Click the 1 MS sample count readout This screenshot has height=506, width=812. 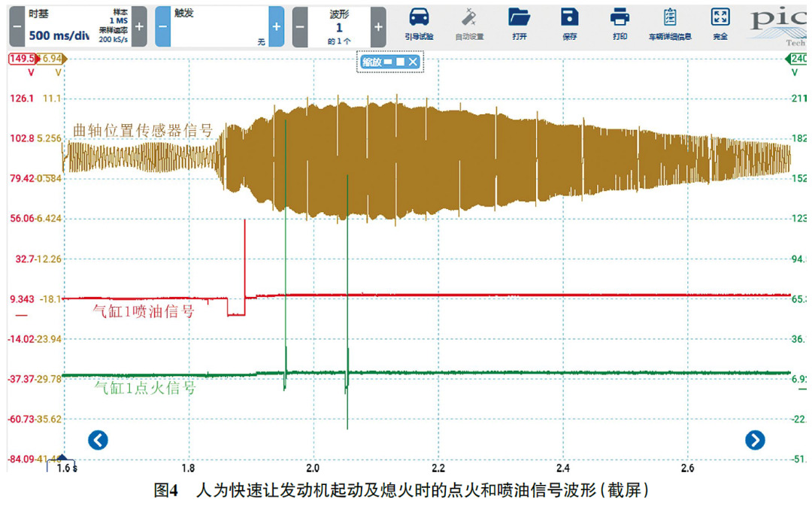(x=119, y=21)
